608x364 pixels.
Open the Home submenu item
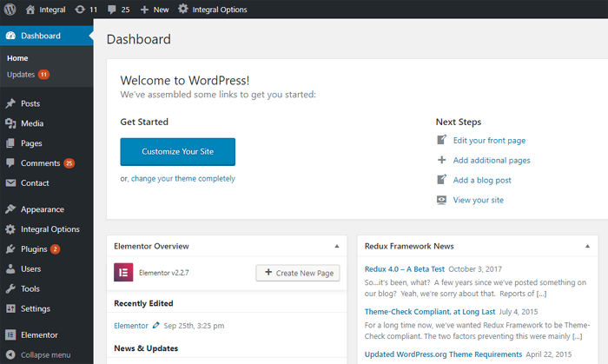(17, 58)
